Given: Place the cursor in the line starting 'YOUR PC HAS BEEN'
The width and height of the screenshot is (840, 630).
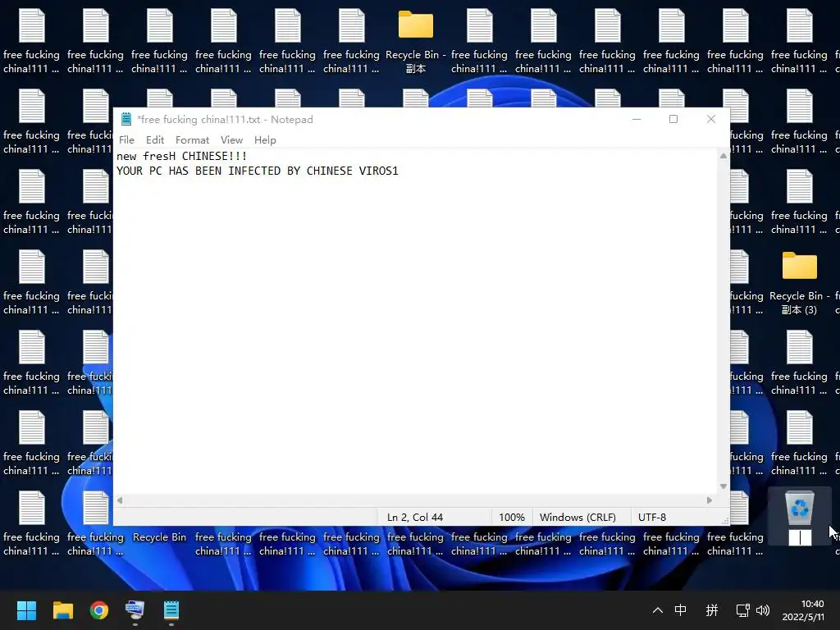Looking at the screenshot, I should pos(257,171).
